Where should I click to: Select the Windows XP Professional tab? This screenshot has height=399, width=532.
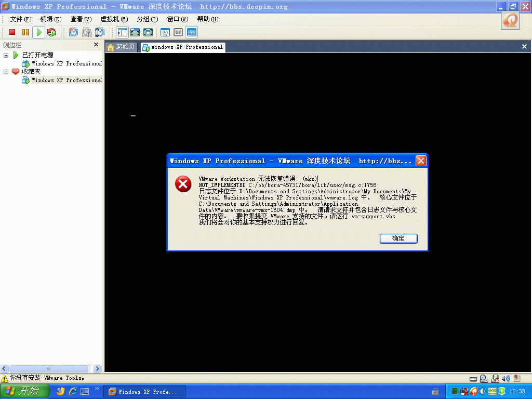pyautogui.click(x=183, y=47)
